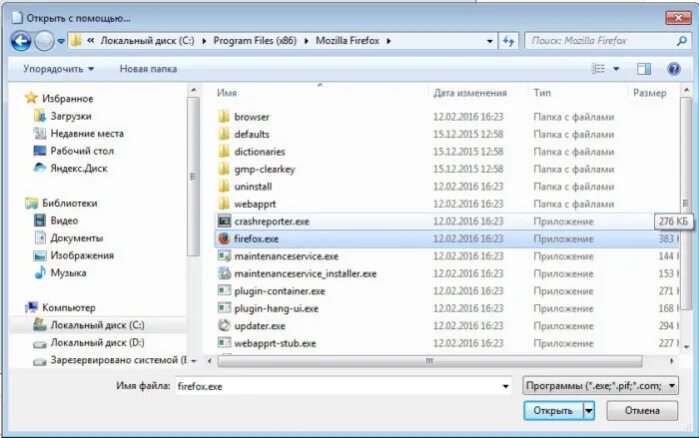699x438 pixels.
Task: Select maintenanceservice_installer.exe icon
Action: coord(224,273)
